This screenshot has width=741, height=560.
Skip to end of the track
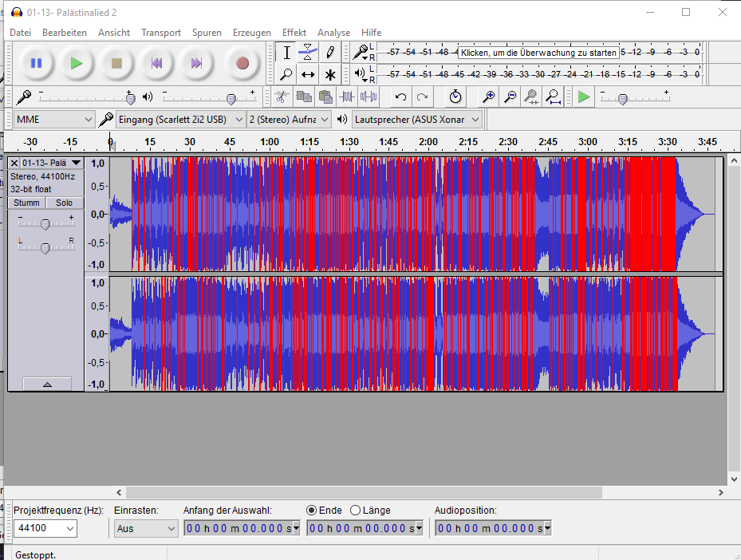tap(196, 63)
